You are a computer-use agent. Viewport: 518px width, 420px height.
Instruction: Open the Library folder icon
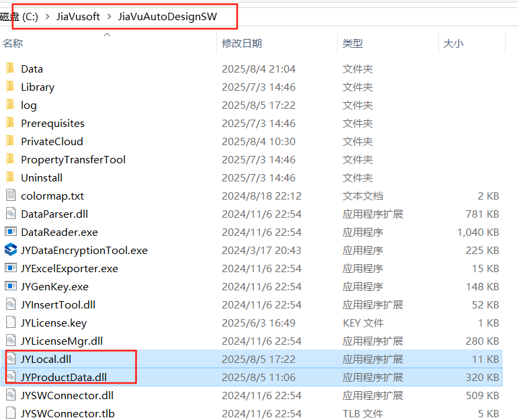[x=10, y=87]
